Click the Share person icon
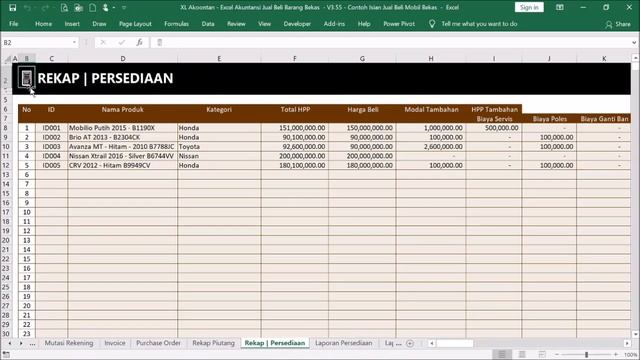 (609, 24)
